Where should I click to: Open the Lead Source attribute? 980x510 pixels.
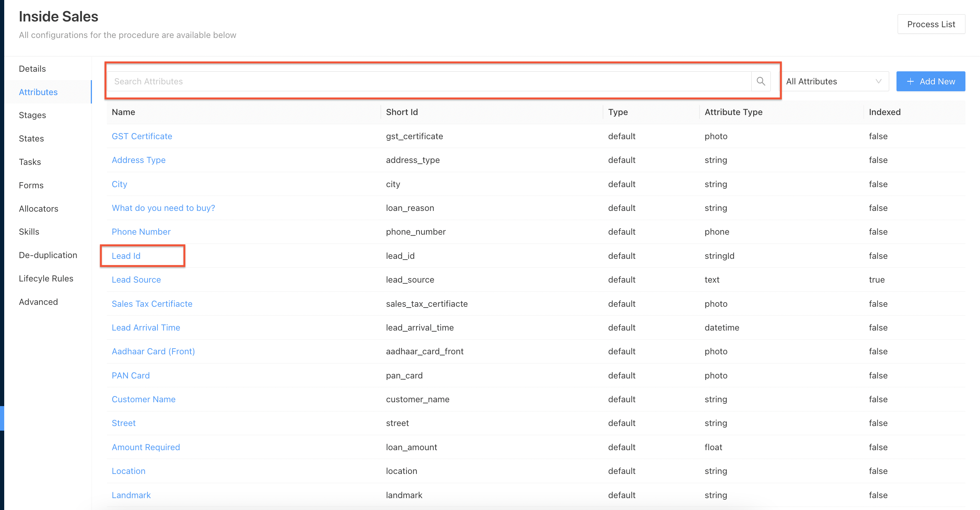click(x=136, y=280)
